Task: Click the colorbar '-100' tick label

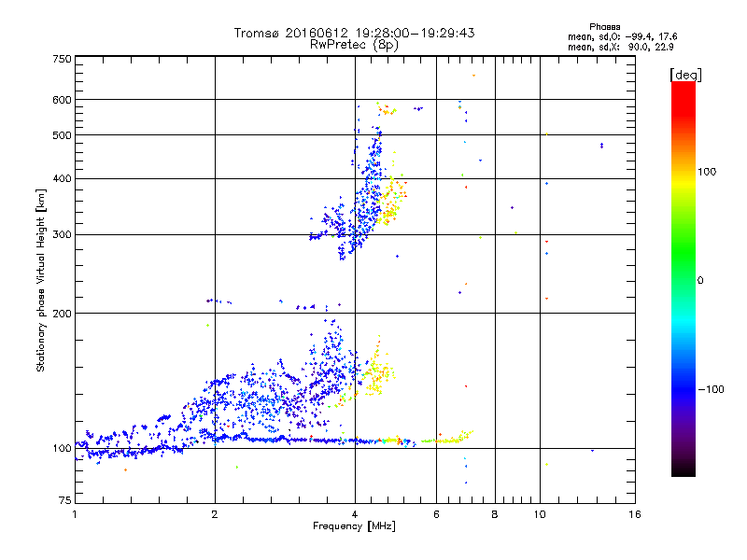Action: click(x=712, y=389)
